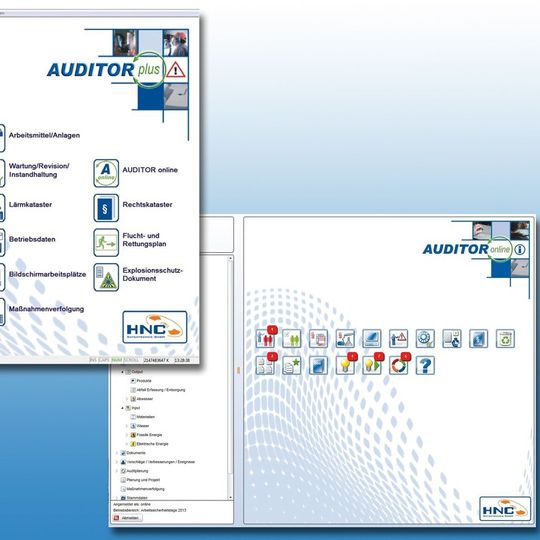Click the blue computer monitor icon
The width and height of the screenshot is (540, 540).
372,339
